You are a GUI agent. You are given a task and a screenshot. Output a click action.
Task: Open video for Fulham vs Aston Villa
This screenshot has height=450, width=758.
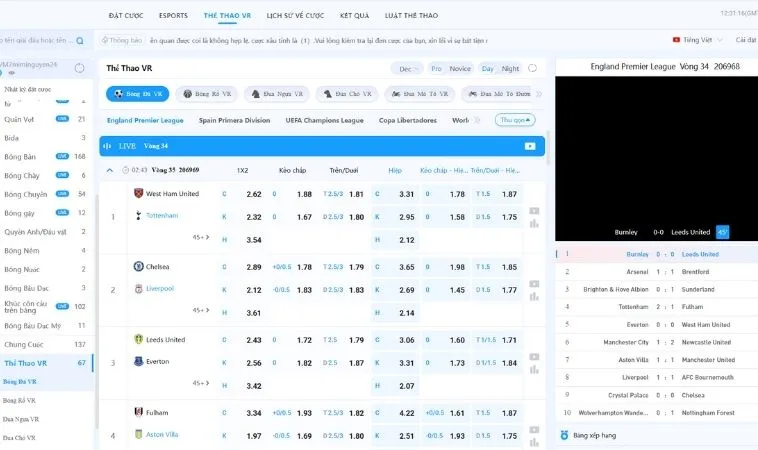(x=534, y=430)
